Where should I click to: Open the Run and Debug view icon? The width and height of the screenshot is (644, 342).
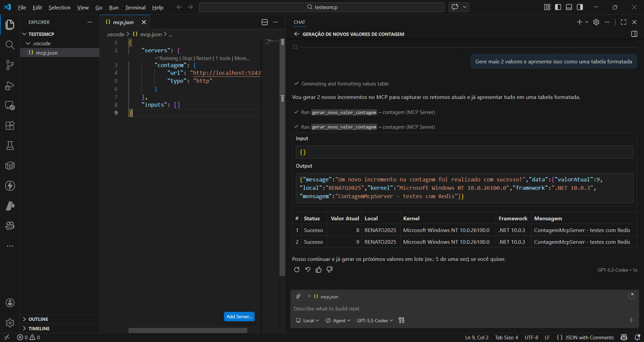[10, 85]
